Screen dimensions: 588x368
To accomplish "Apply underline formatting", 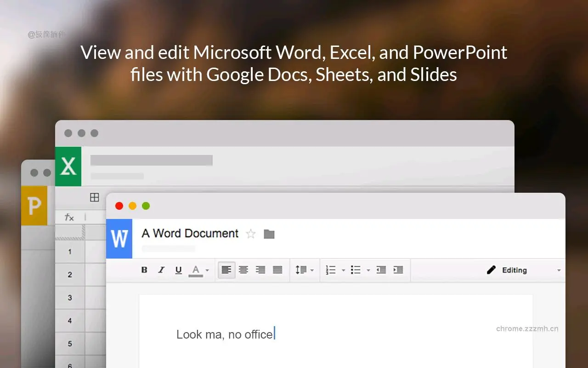I will coord(178,270).
